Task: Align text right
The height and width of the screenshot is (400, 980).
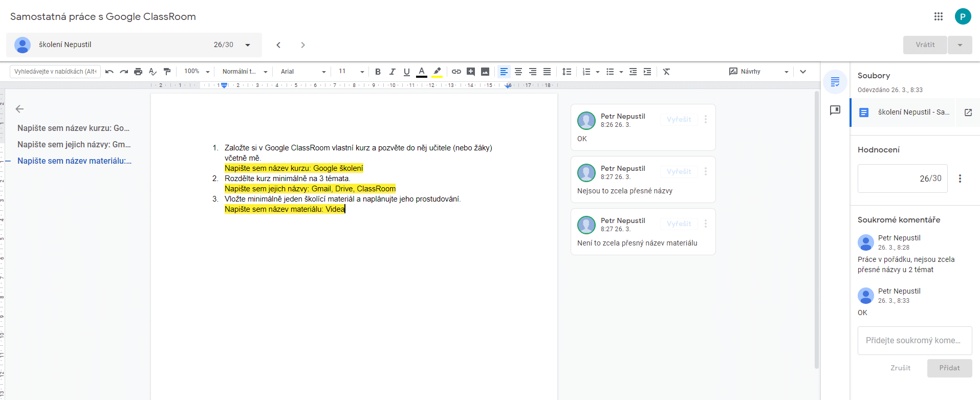Action: click(x=533, y=72)
